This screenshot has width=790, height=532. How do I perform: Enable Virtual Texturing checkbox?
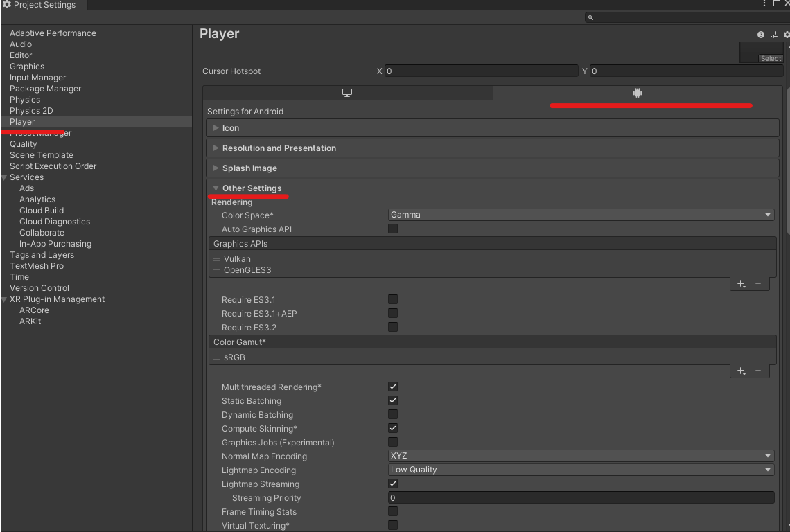pos(393,525)
